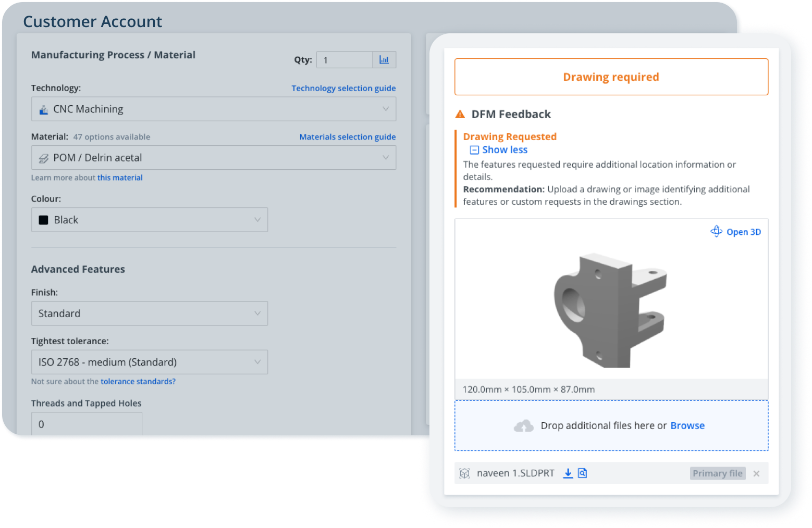Open the document preview icon beside the download arrow
The width and height of the screenshot is (812, 528).
(582, 473)
